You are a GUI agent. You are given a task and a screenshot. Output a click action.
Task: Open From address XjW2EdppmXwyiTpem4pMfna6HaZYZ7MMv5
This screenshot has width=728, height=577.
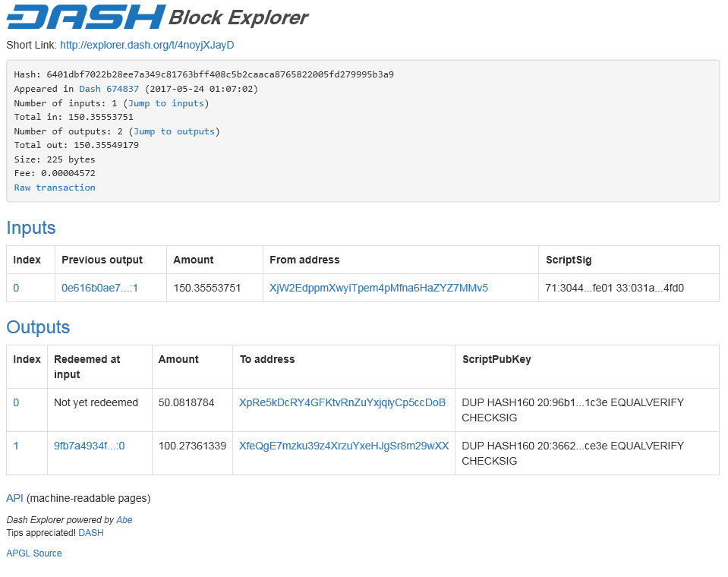[x=378, y=288]
